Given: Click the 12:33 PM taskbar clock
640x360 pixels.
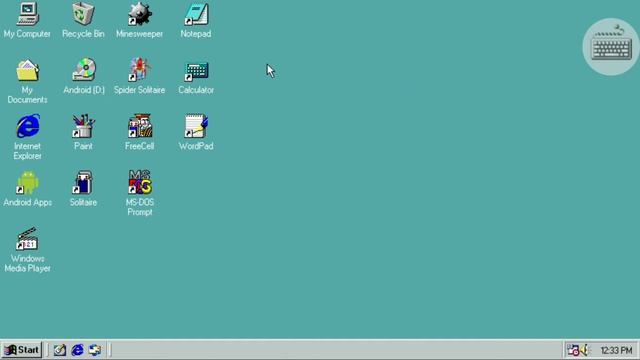Looking at the screenshot, I should (x=616, y=350).
